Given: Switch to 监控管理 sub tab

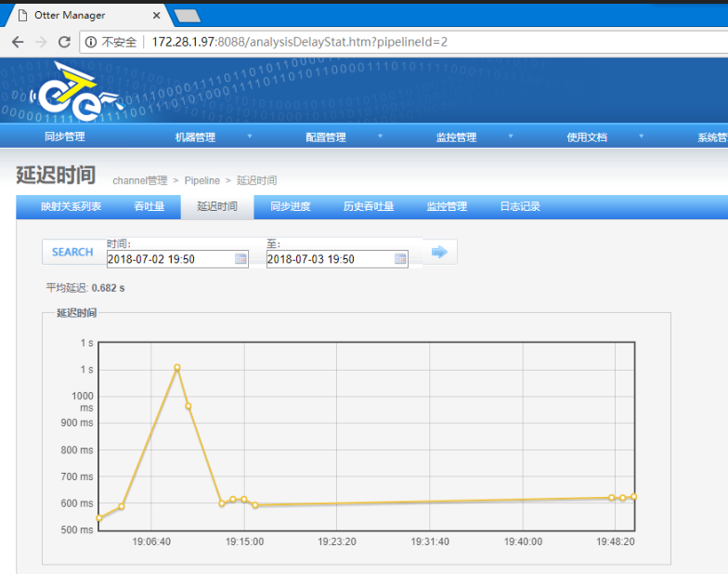Looking at the screenshot, I should [x=447, y=206].
